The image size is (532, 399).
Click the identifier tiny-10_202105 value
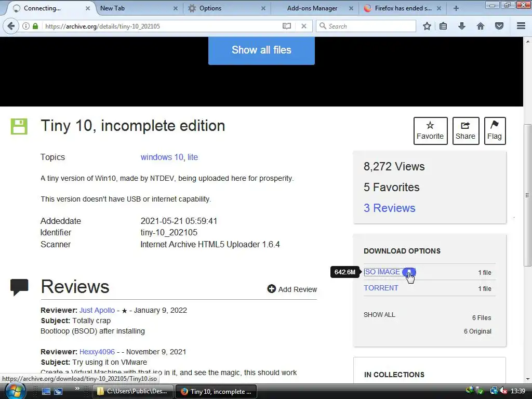click(x=169, y=233)
